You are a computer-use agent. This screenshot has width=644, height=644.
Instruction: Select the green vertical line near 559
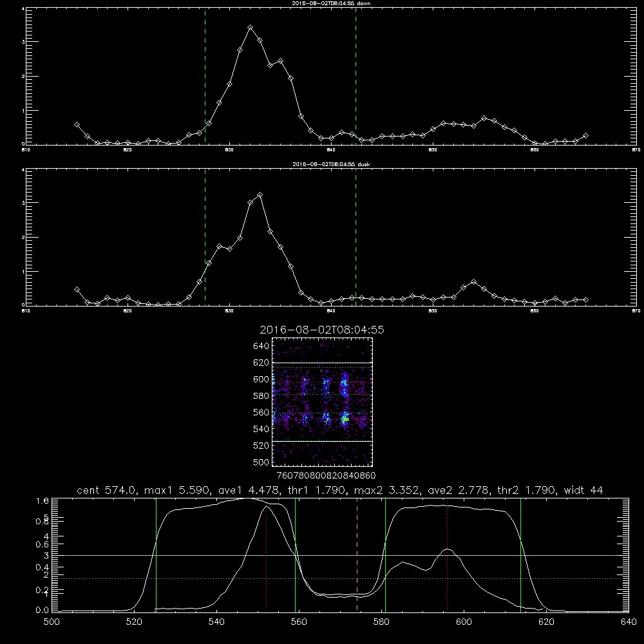coord(296,554)
